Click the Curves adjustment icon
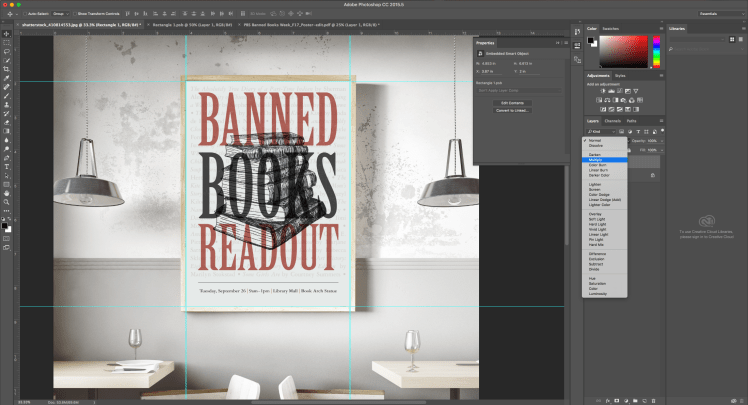Image resolution: width=748 pixels, height=405 pixels. click(620, 91)
